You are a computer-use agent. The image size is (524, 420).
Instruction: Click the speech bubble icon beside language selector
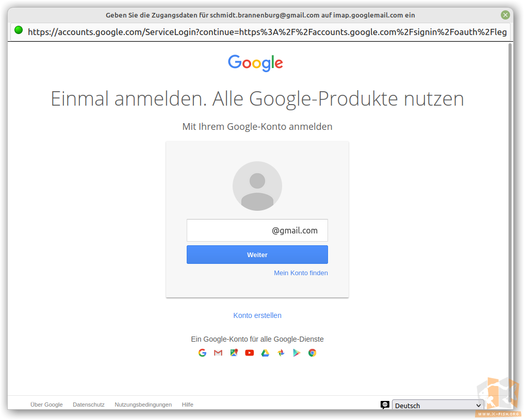pyautogui.click(x=385, y=405)
